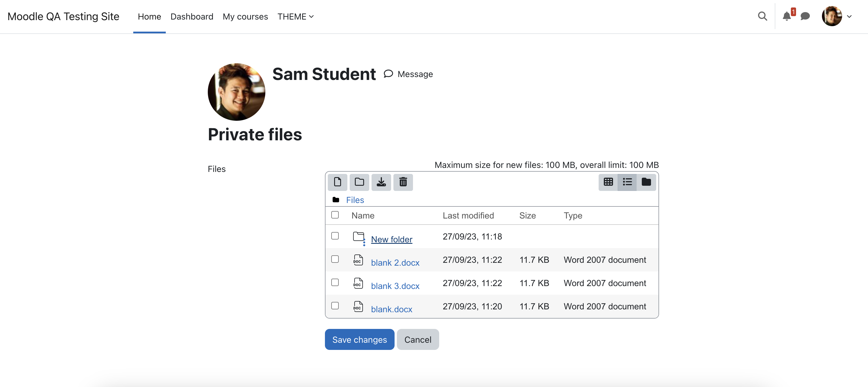Check the box for blank.docx

tap(335, 306)
